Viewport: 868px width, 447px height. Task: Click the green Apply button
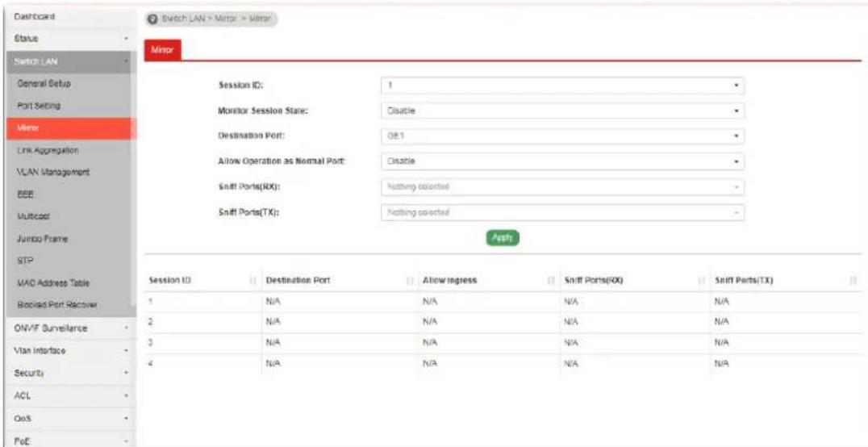tap(503, 237)
